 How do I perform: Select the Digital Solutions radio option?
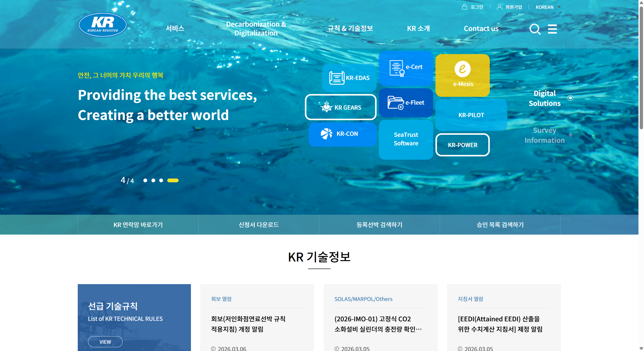(x=570, y=98)
